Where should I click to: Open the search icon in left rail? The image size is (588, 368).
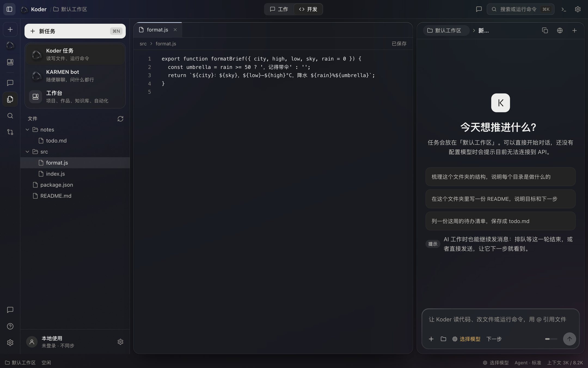[x=10, y=116]
